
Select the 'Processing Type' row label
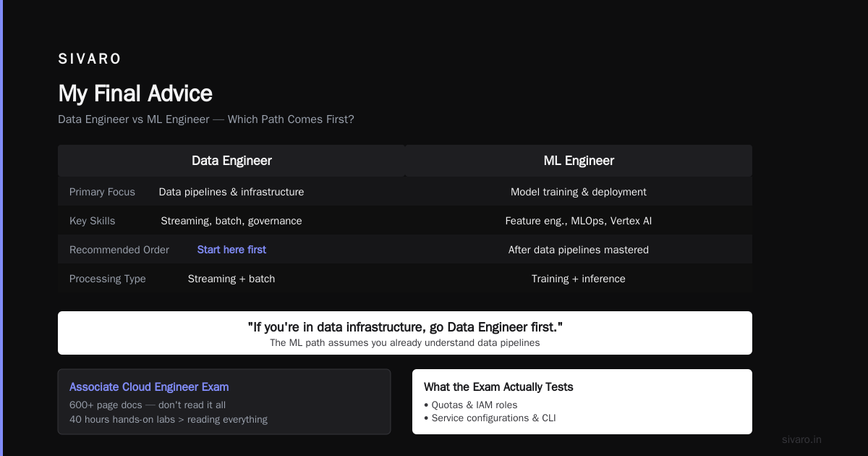point(108,279)
